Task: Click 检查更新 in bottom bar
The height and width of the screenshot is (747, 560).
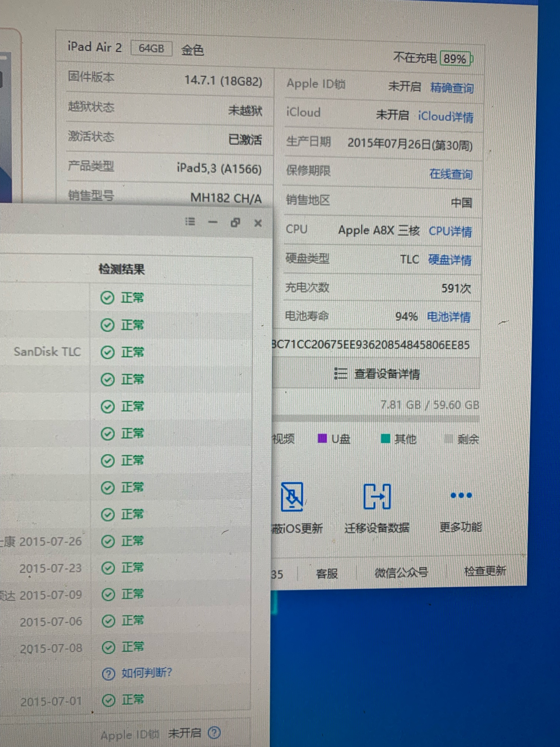Action: coord(485,571)
